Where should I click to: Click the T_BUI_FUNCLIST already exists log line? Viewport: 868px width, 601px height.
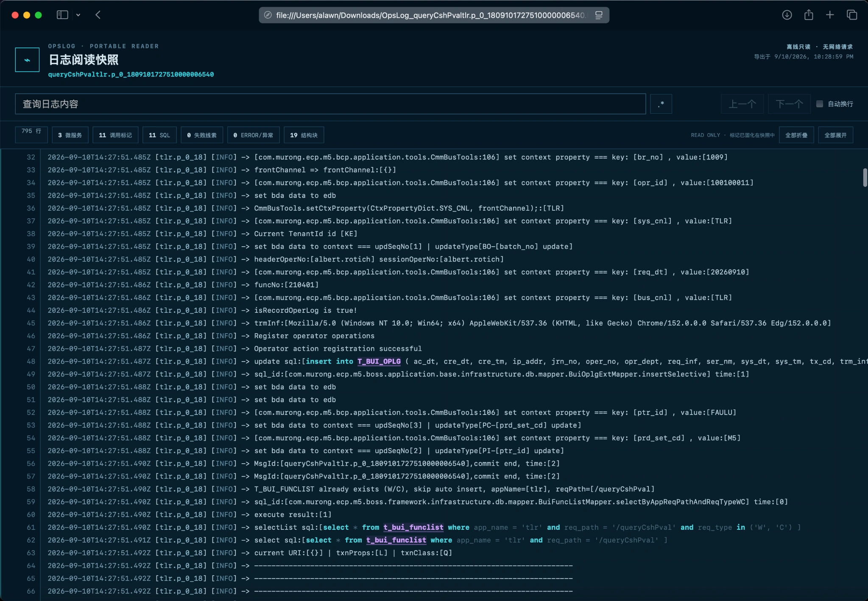454,489
